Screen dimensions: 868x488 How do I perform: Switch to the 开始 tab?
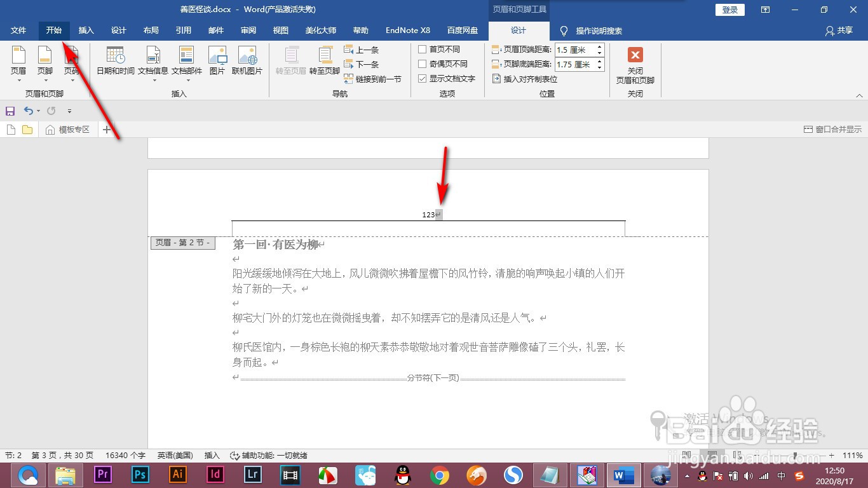click(54, 30)
